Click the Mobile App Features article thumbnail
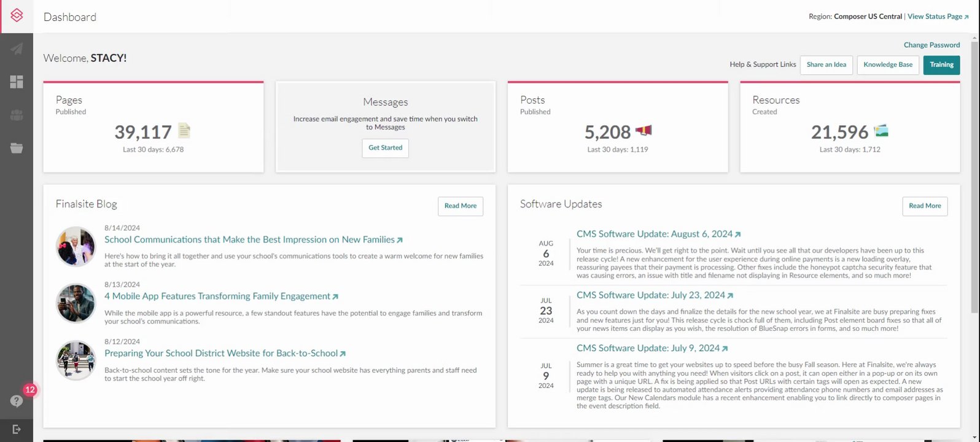The width and height of the screenshot is (980, 442). (76, 303)
